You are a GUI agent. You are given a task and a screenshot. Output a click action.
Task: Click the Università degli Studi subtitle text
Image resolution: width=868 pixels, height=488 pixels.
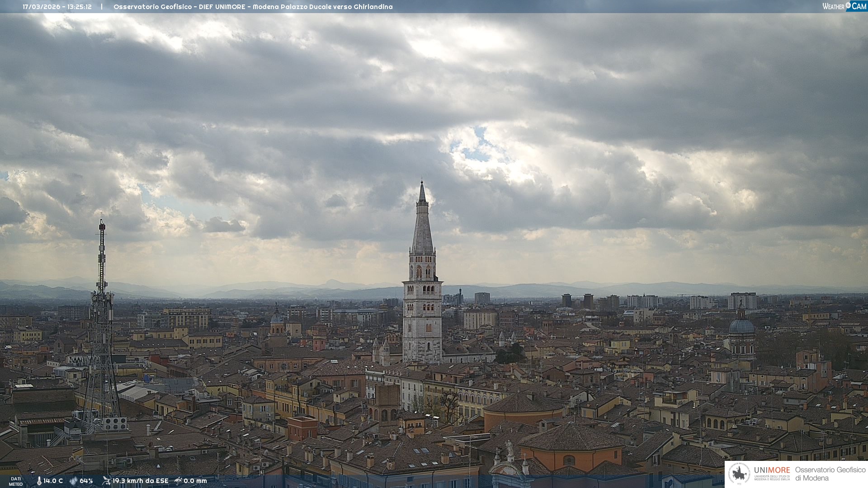coord(772,478)
